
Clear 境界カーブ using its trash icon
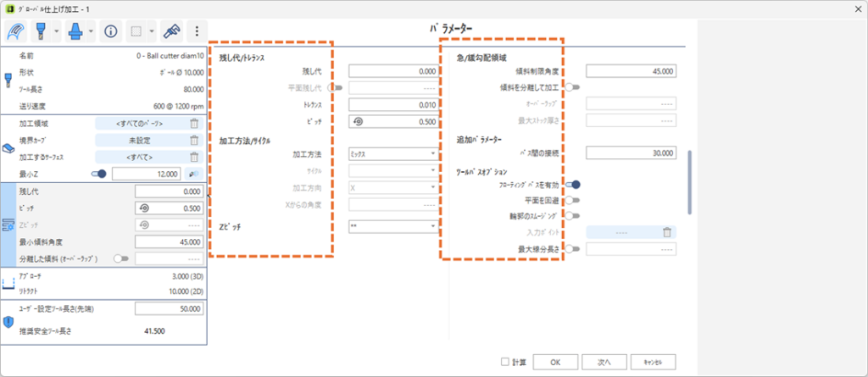[193, 140]
